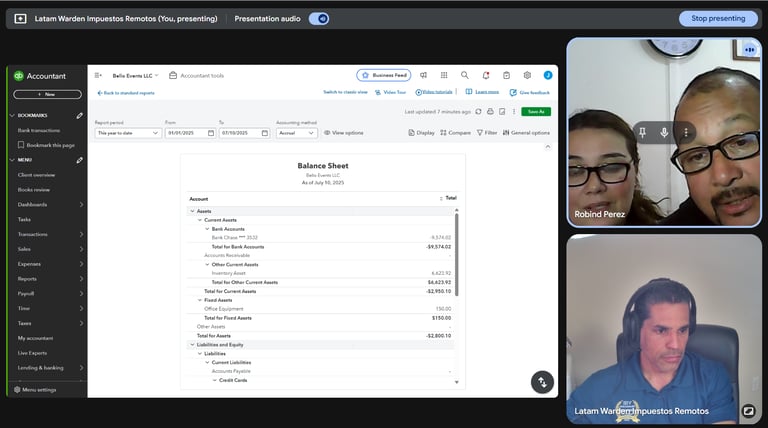Open the apps grid icon
The width and height of the screenshot is (768, 428).
(x=444, y=75)
